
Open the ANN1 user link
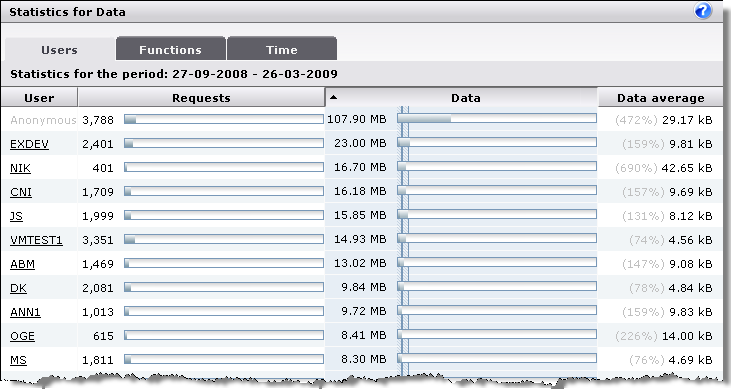26,312
